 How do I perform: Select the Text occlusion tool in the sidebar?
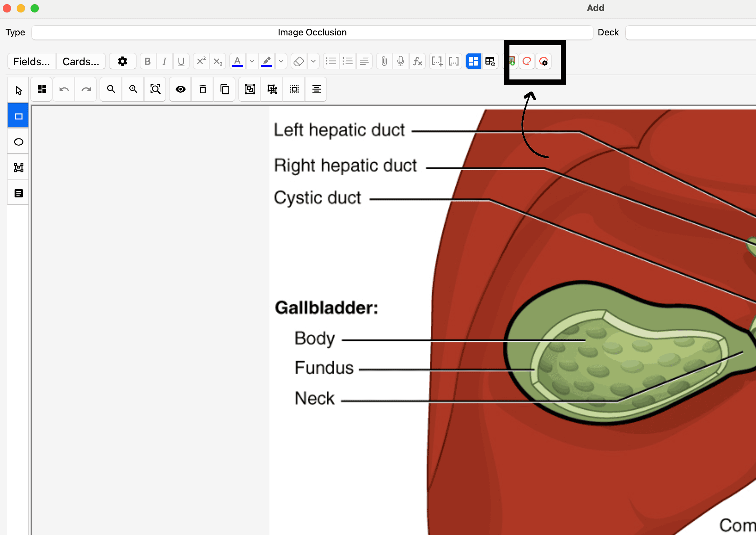18,193
